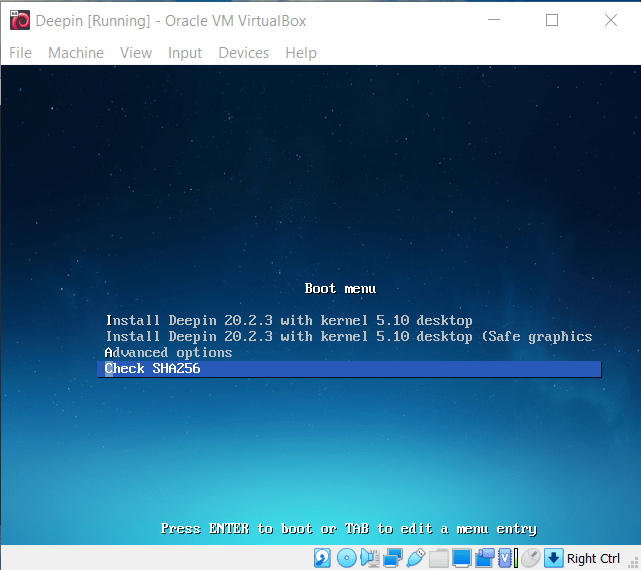Viewport: 641px width, 570px height.
Task: Select Advanced options boot entry
Action: pyautogui.click(x=168, y=352)
